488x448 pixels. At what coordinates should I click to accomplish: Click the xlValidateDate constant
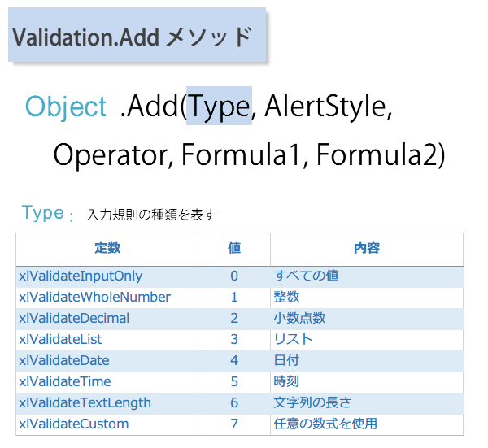point(63,360)
